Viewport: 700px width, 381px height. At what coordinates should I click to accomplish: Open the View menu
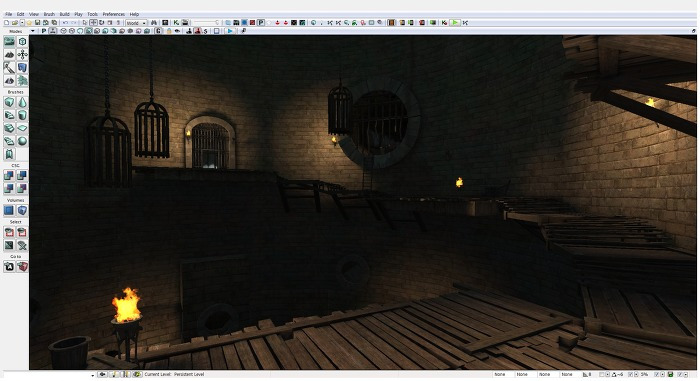pos(34,14)
